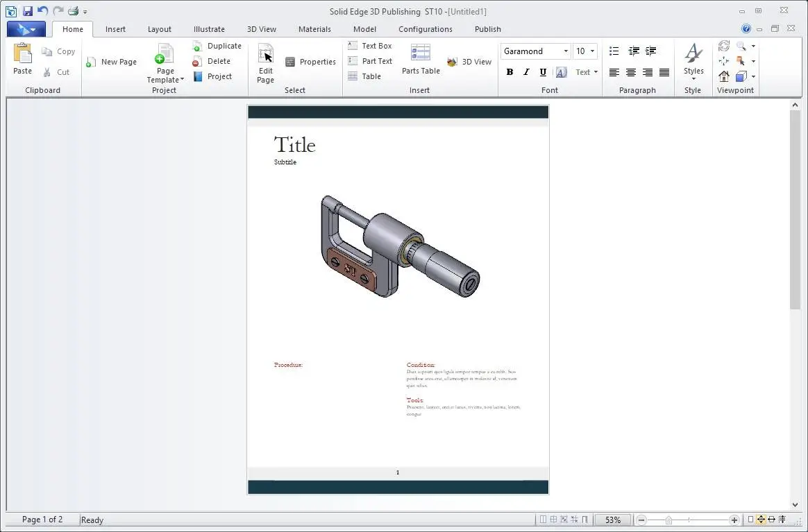808x532 pixels.
Task: Set paragraph alignment to center
Action: pyautogui.click(x=631, y=73)
